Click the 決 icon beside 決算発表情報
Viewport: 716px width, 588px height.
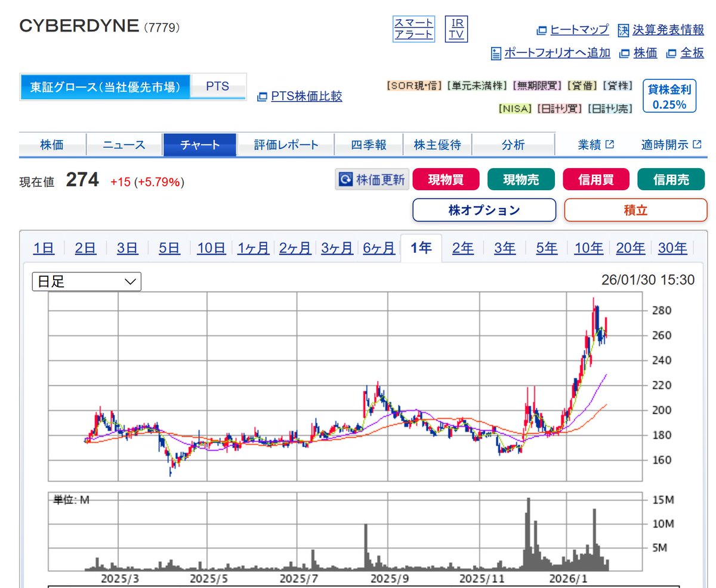tap(624, 30)
